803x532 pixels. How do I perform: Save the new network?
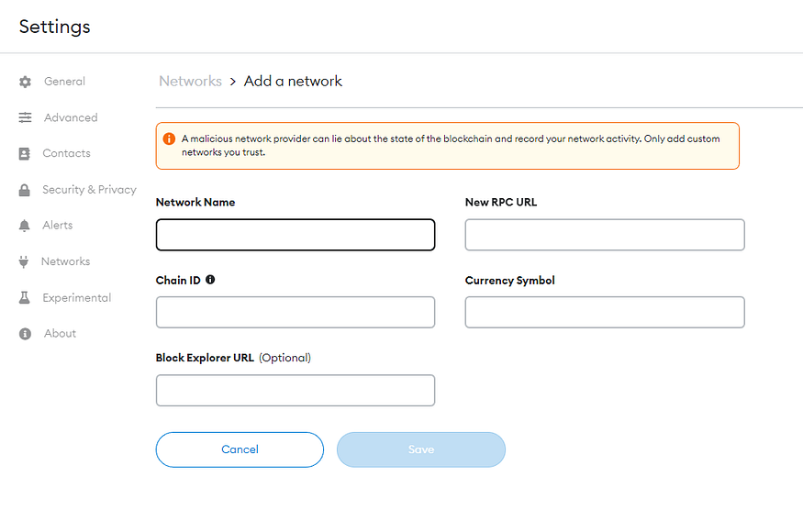point(421,449)
